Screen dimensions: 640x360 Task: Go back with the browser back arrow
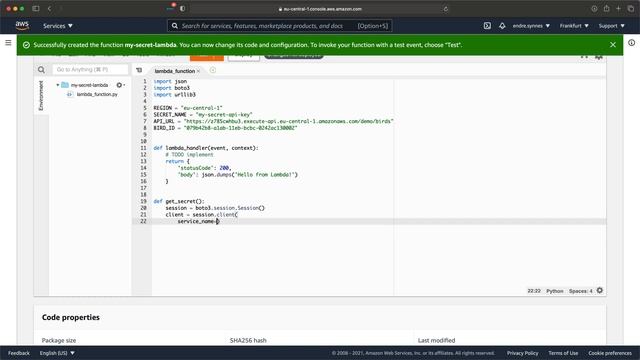pyautogui.click(x=49, y=9)
